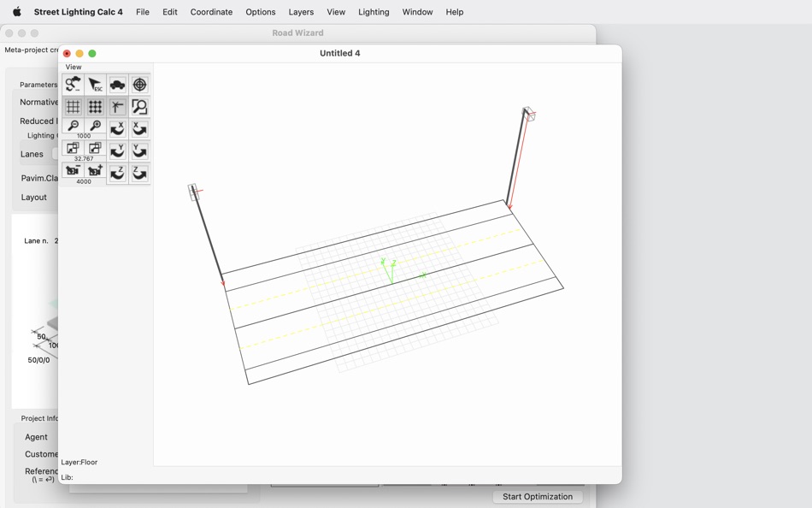This screenshot has height=508, width=812.
Task: Click the left lamp post luminaire
Action: click(x=194, y=192)
